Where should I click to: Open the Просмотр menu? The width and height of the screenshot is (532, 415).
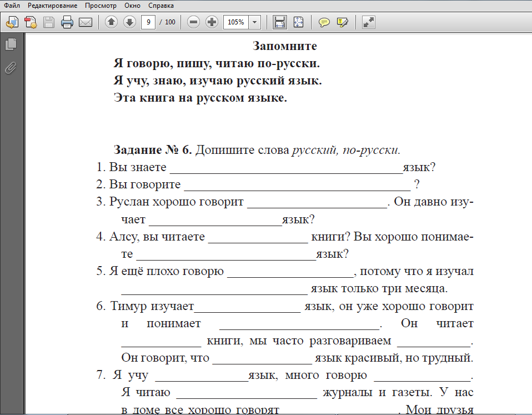(x=101, y=6)
